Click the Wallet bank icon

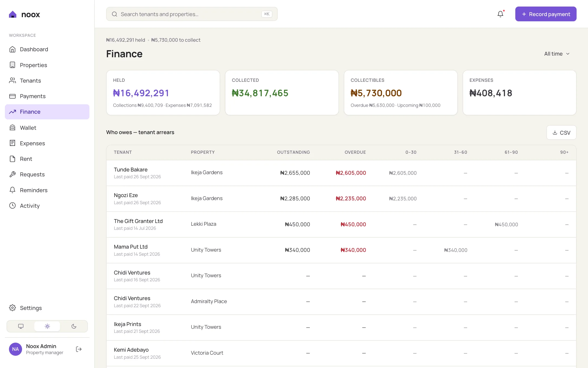[13, 128]
